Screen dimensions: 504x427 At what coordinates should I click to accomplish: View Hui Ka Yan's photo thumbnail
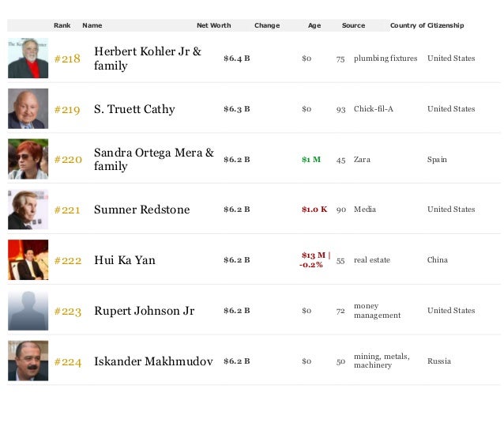(28, 259)
